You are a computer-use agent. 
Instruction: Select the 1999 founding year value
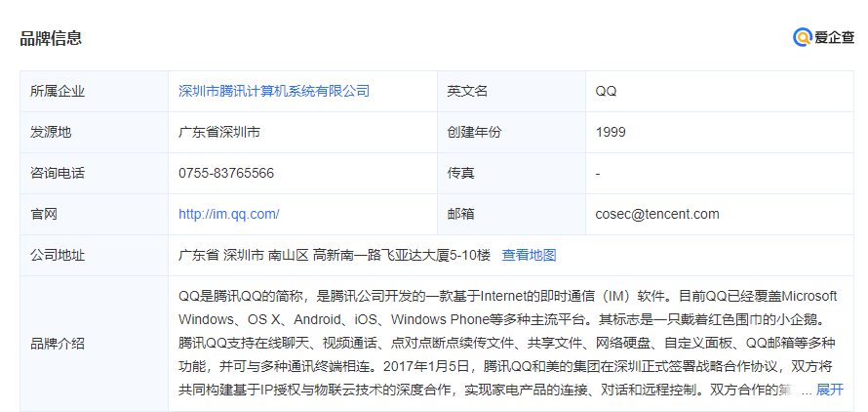tap(611, 132)
